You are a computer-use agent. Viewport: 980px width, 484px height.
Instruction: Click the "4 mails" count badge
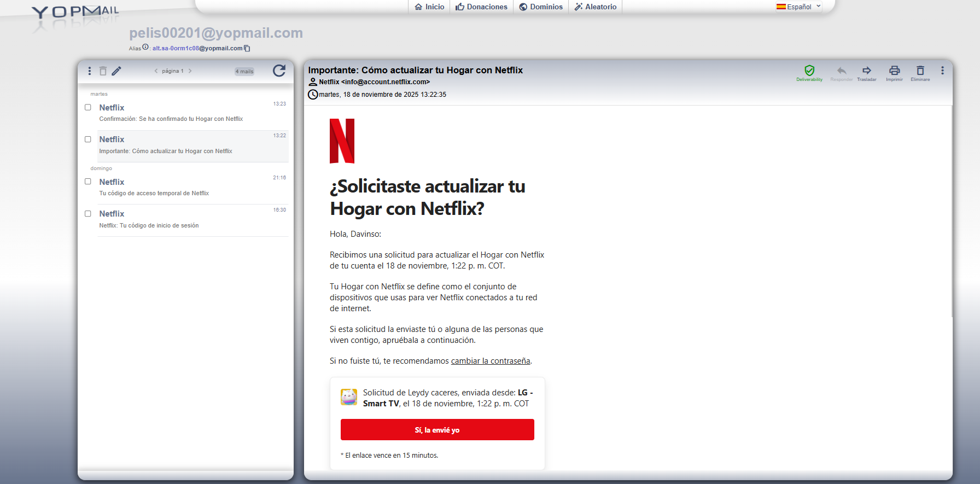coord(244,72)
